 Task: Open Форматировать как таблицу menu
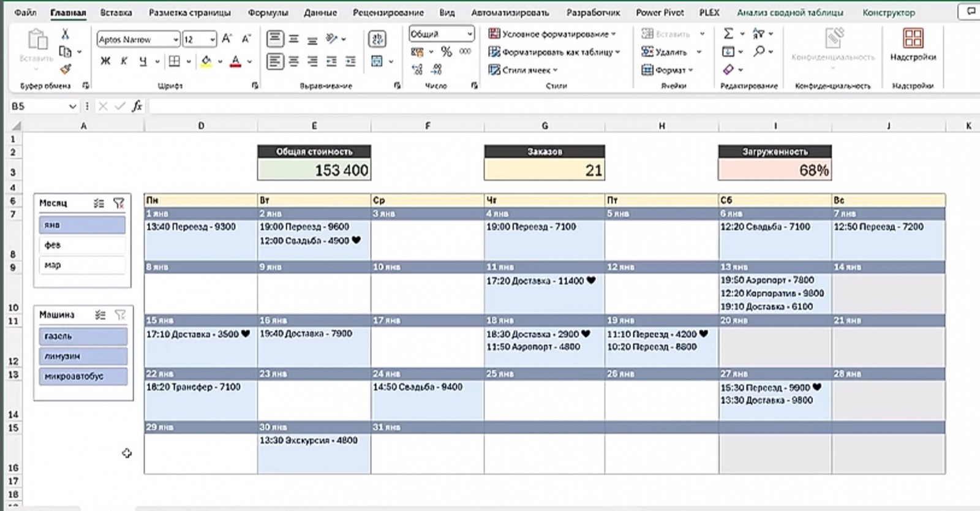tap(554, 52)
